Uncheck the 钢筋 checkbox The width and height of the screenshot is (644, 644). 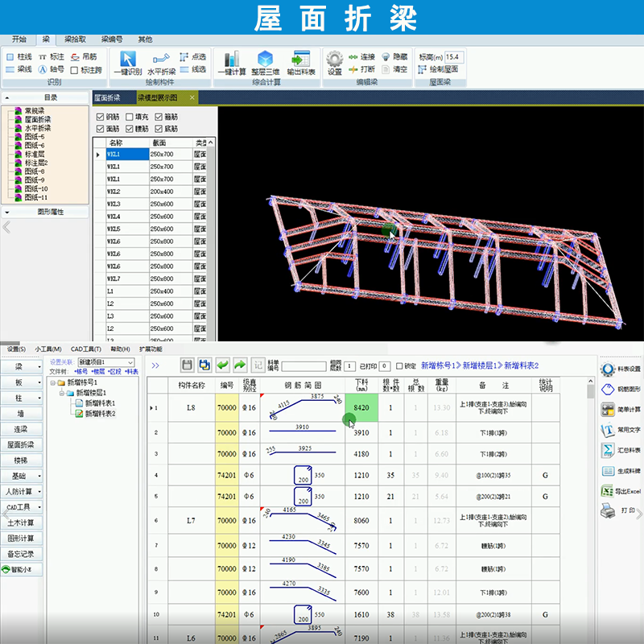[100, 117]
